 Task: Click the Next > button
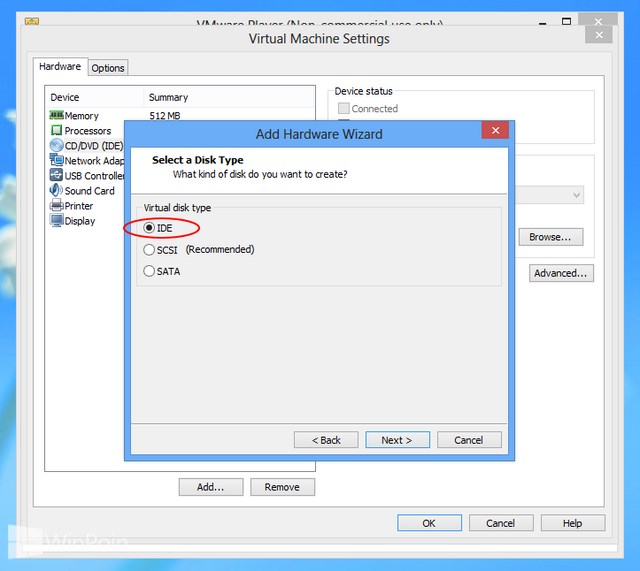coord(397,440)
